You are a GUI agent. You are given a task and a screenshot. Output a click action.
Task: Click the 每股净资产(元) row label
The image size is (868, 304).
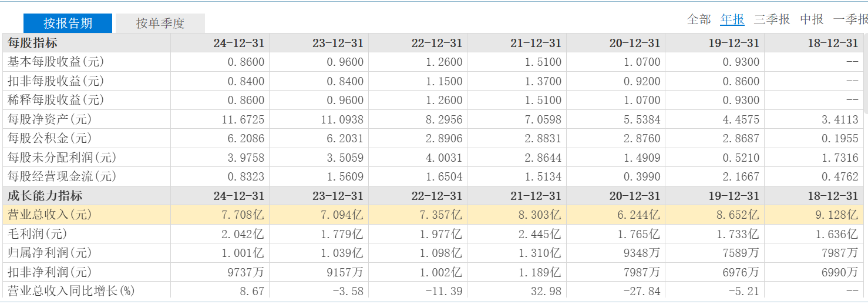click(x=50, y=119)
